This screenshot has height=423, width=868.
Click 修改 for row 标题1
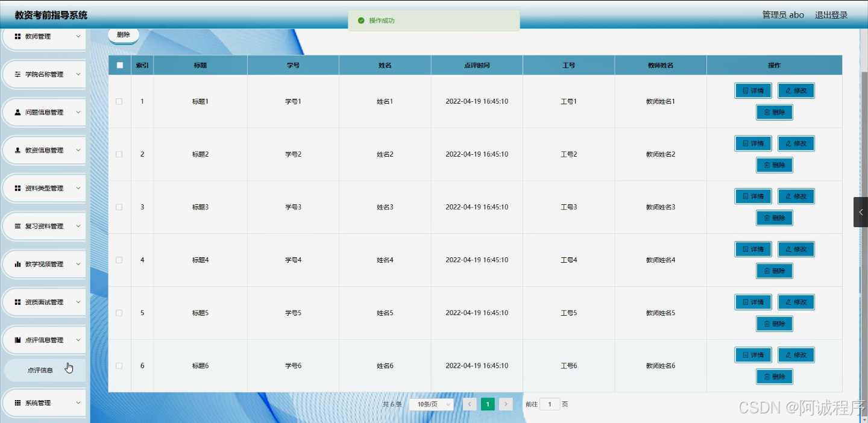pos(796,91)
